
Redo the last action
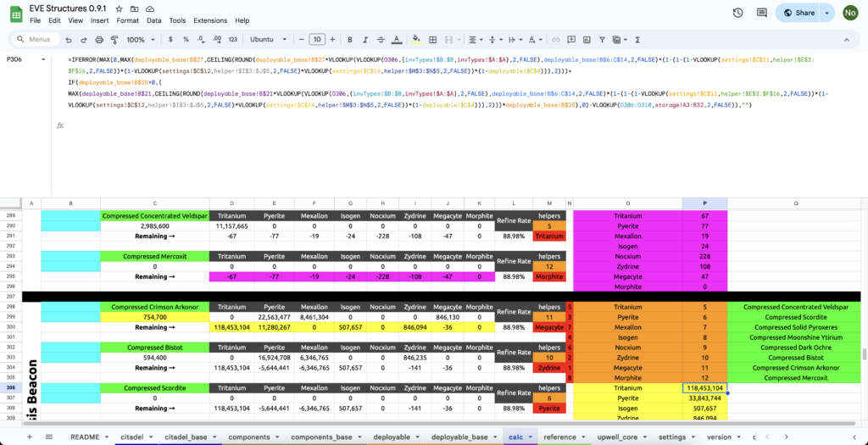[x=84, y=40]
